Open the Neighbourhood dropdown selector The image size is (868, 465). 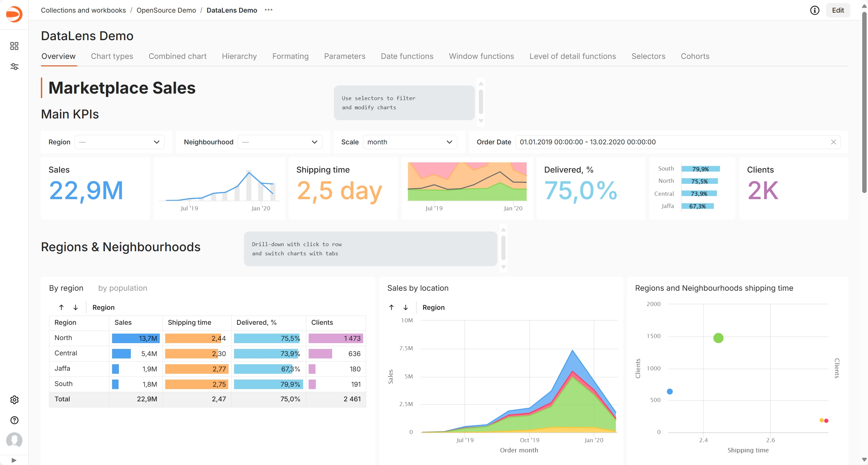[x=280, y=142]
